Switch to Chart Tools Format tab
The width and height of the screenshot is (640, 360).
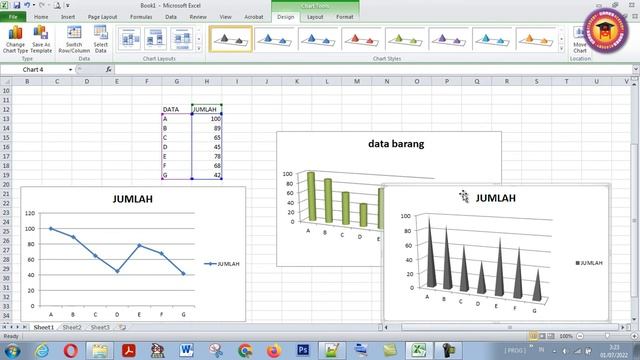344,17
